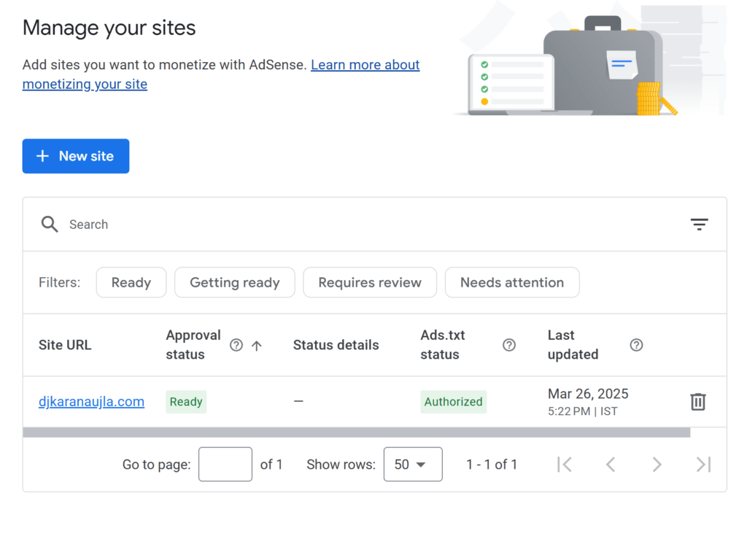The width and height of the screenshot is (747, 560).
Task: Delete the djkaranaujla.com site
Action: tap(698, 402)
